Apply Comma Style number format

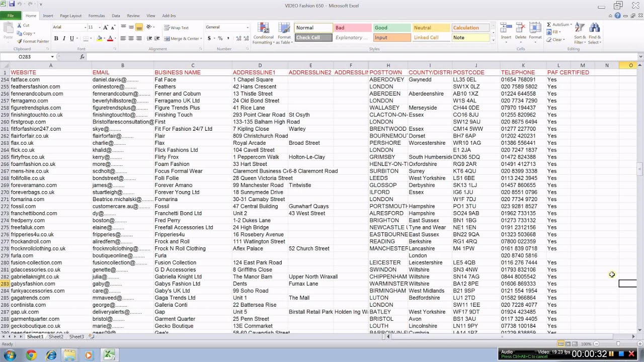coord(228,38)
